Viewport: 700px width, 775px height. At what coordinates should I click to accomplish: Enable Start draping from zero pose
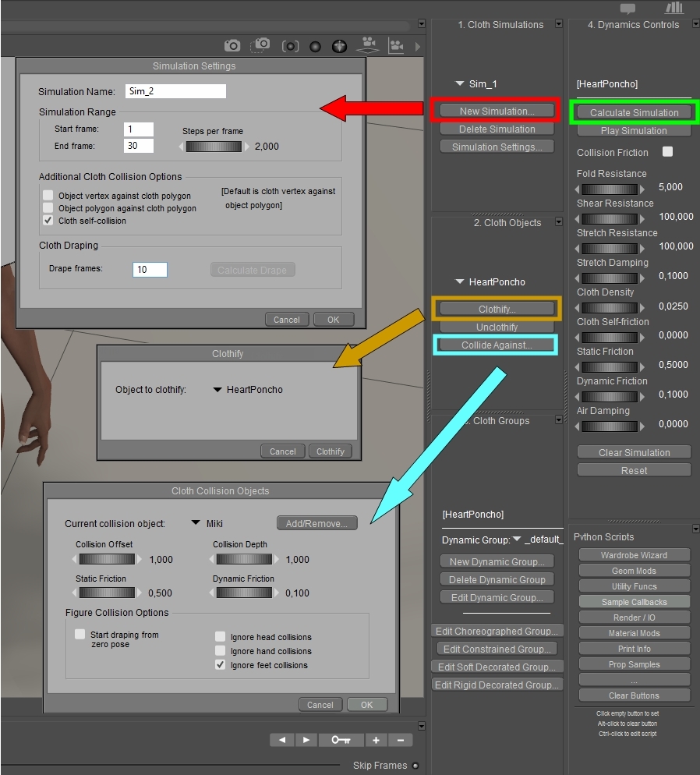pyautogui.click(x=80, y=634)
